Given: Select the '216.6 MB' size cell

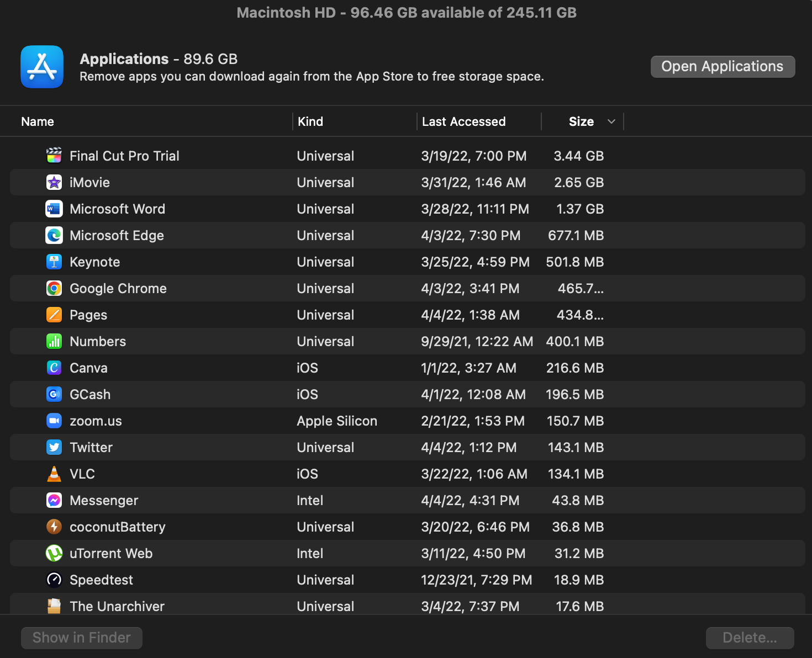Looking at the screenshot, I should (575, 368).
